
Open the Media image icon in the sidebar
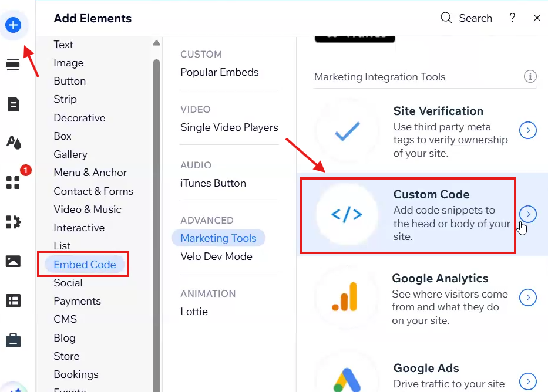[13, 261]
